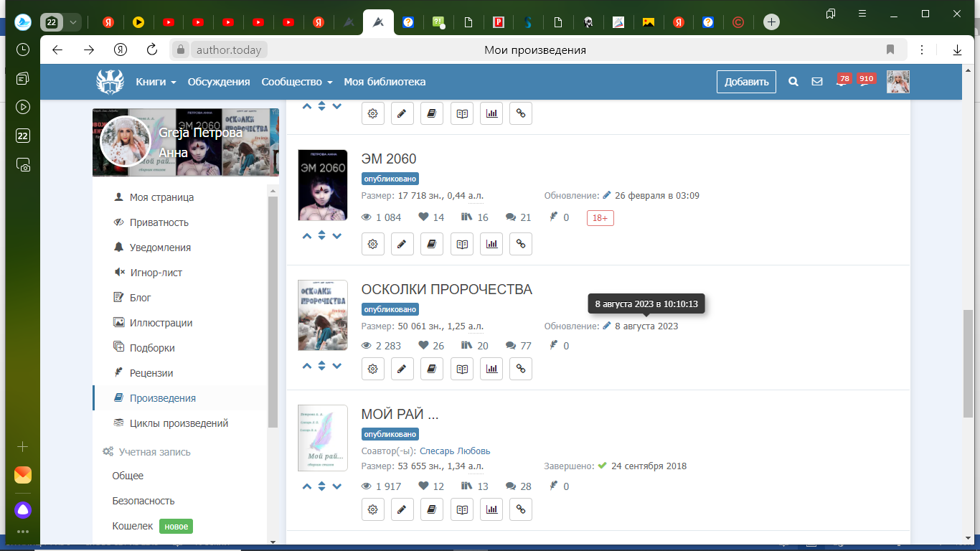Click the ЭМ 2060 cover thumbnail

pos(323,185)
